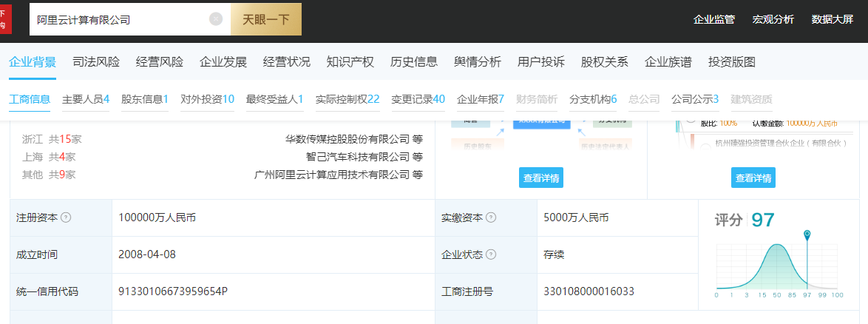
Task: Click credit code 91330106673959654P
Action: [173, 291]
